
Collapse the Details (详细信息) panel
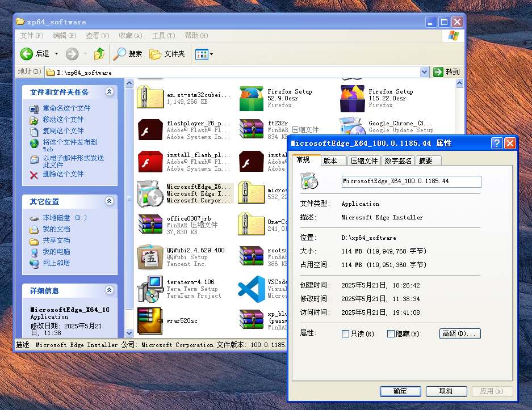pyautogui.click(x=109, y=290)
